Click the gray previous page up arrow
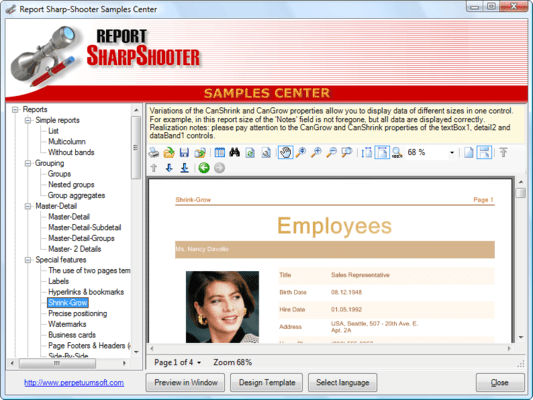 (154, 168)
